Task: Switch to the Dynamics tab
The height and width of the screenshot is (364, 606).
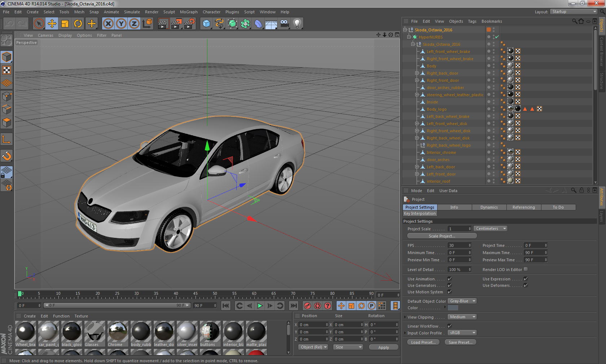Action: coord(489,207)
